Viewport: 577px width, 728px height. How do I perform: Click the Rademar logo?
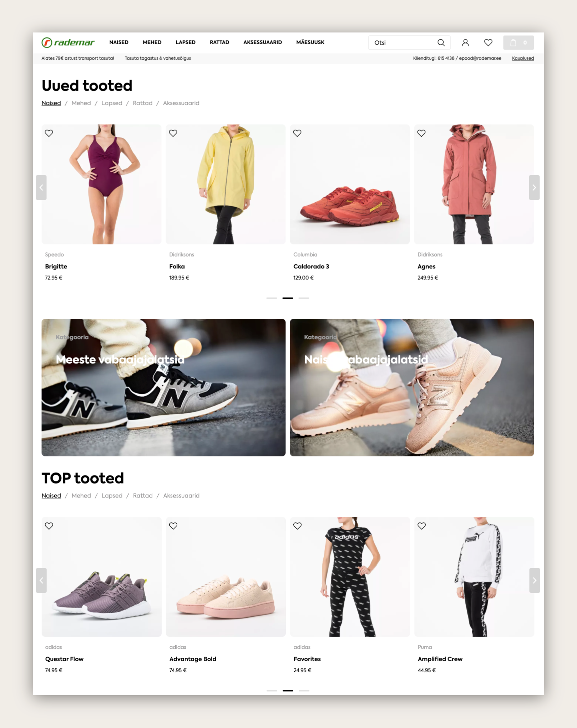(x=68, y=42)
